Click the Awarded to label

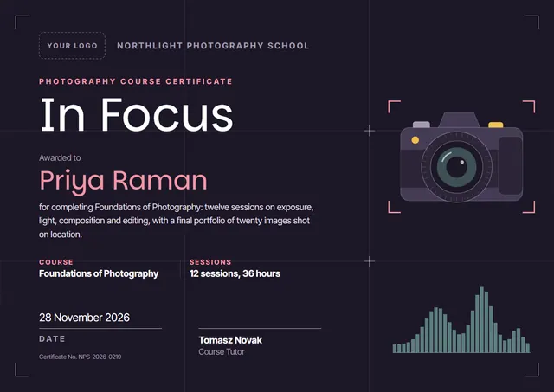(x=60, y=157)
